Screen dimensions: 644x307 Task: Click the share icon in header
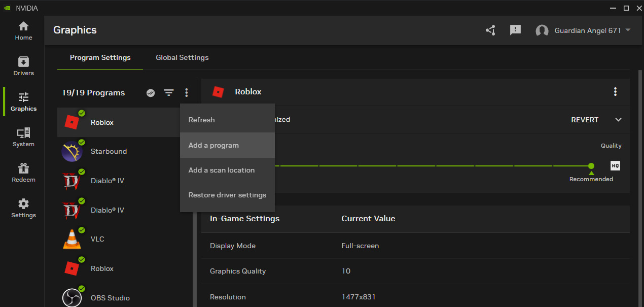click(x=490, y=30)
